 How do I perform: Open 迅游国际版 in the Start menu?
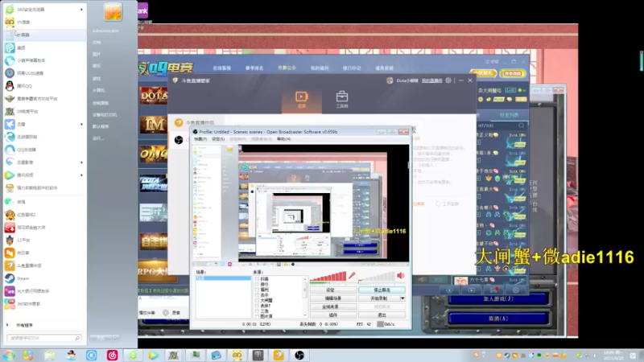44,137
